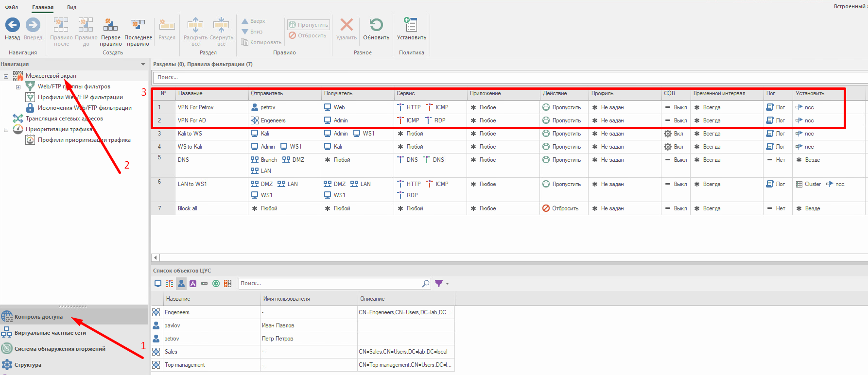The image size is (868, 375).
Task: Show network objects in the ЦУС list
Action: coord(158,284)
